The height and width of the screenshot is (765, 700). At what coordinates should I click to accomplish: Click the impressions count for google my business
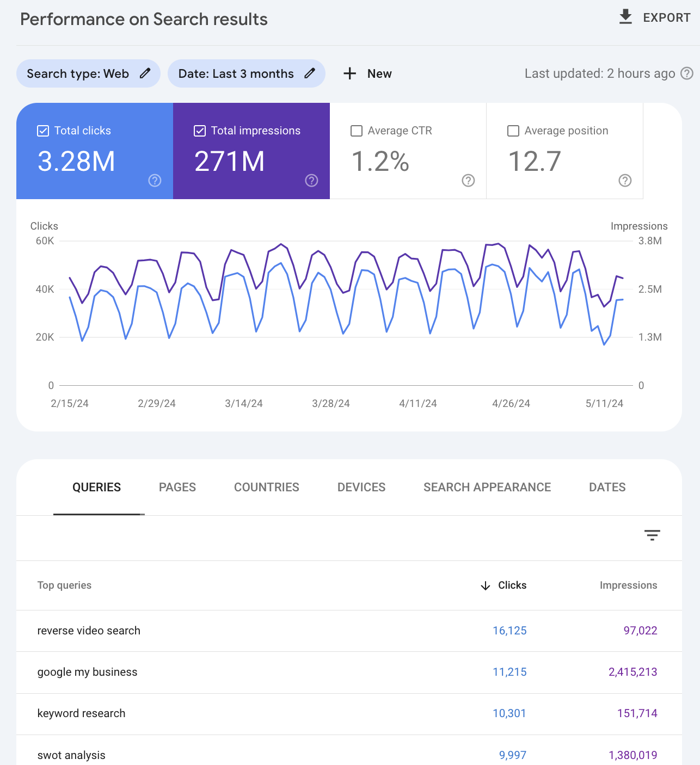pyautogui.click(x=633, y=672)
